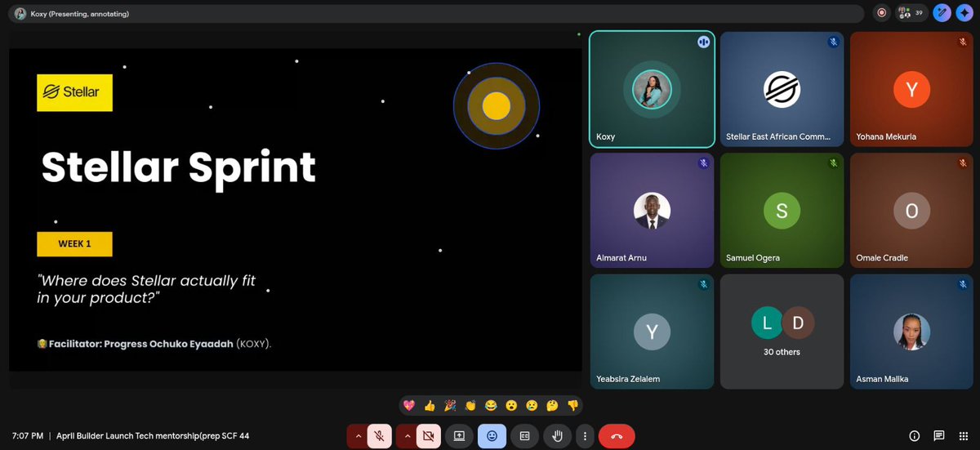Open more options three-dot menu
The height and width of the screenshot is (450, 980).
[584, 436]
